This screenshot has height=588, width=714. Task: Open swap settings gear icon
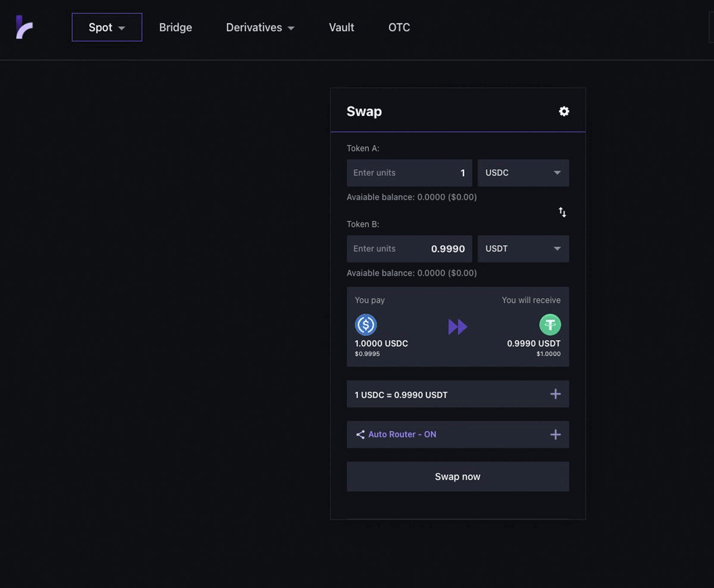(x=564, y=111)
